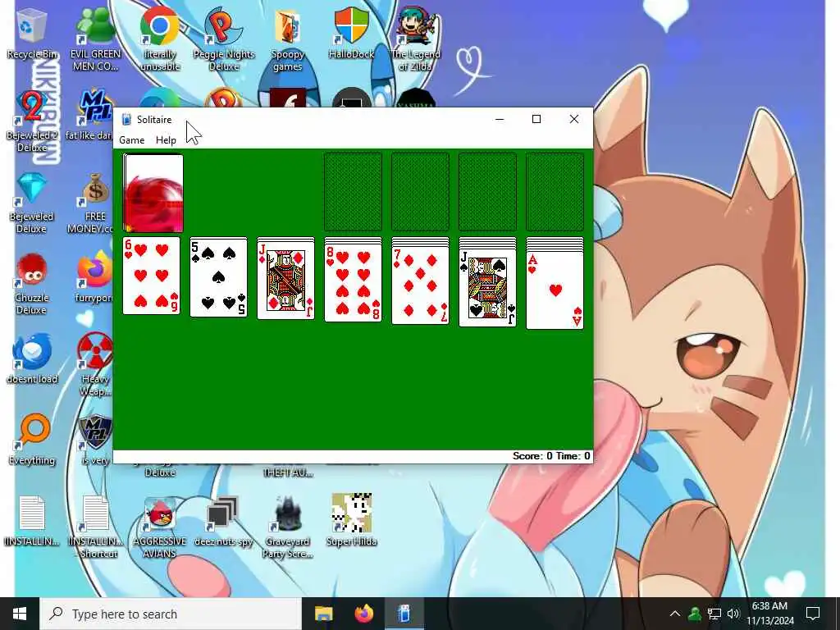Select the Bejeweled Deluxe diamond icon
This screenshot has width=840, height=630.
32,203
